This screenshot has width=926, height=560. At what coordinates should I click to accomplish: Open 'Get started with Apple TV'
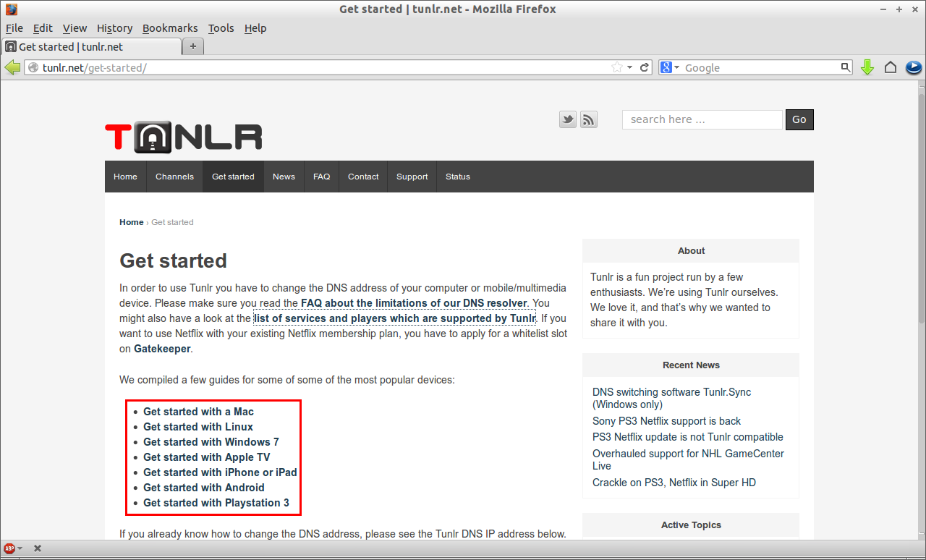click(207, 457)
